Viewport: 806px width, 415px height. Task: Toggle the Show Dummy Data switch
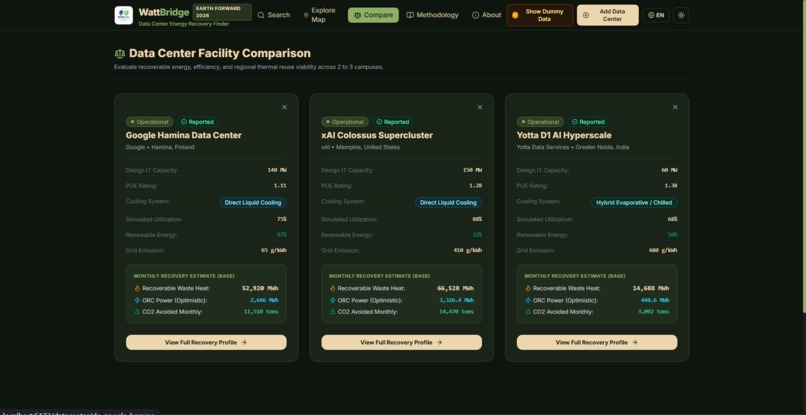tap(539, 15)
